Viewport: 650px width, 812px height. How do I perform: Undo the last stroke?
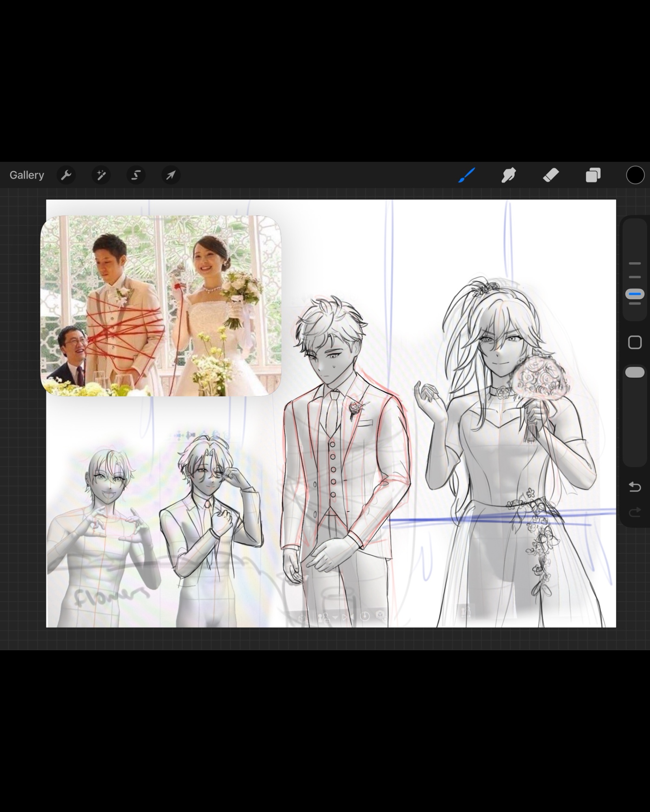(x=635, y=486)
